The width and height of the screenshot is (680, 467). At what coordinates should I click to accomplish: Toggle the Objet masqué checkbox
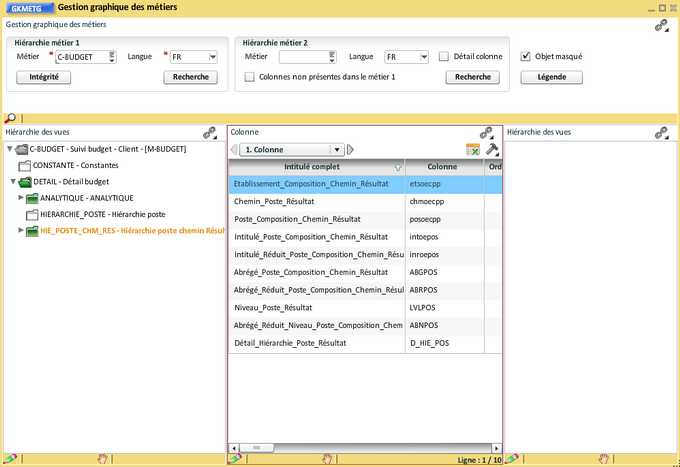pyautogui.click(x=526, y=57)
